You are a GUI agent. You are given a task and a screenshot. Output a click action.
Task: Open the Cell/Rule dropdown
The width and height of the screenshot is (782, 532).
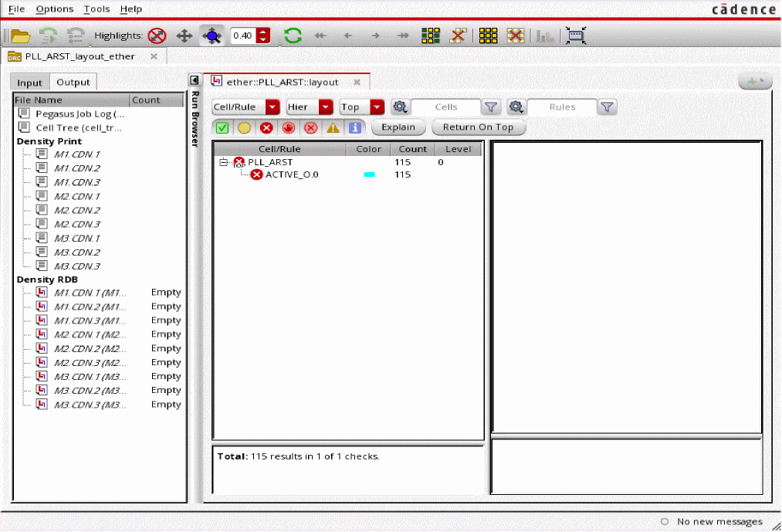(x=245, y=107)
